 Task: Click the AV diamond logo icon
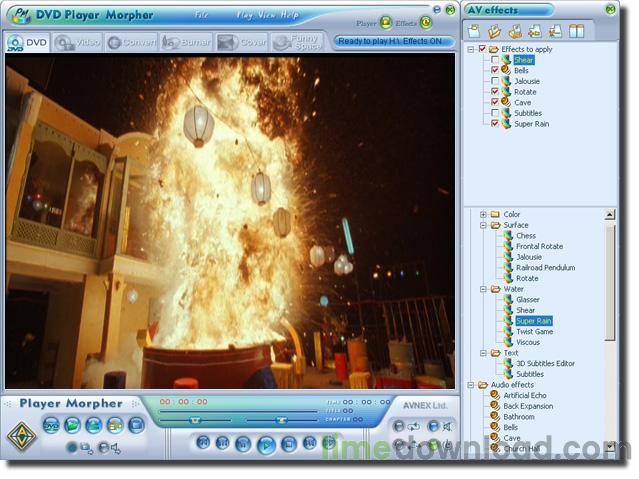pos(22,437)
